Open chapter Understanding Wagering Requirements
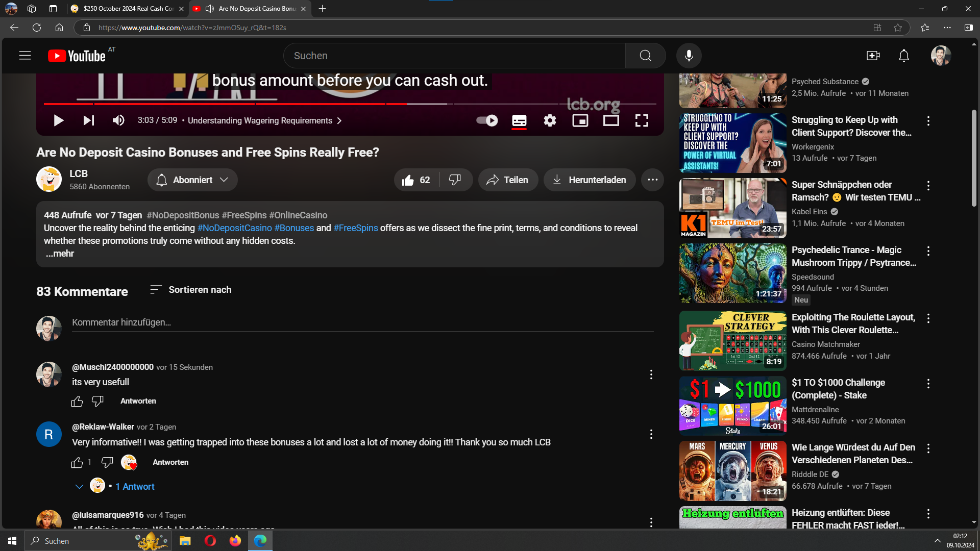Screen dimensions: 980x551 (x=265, y=120)
